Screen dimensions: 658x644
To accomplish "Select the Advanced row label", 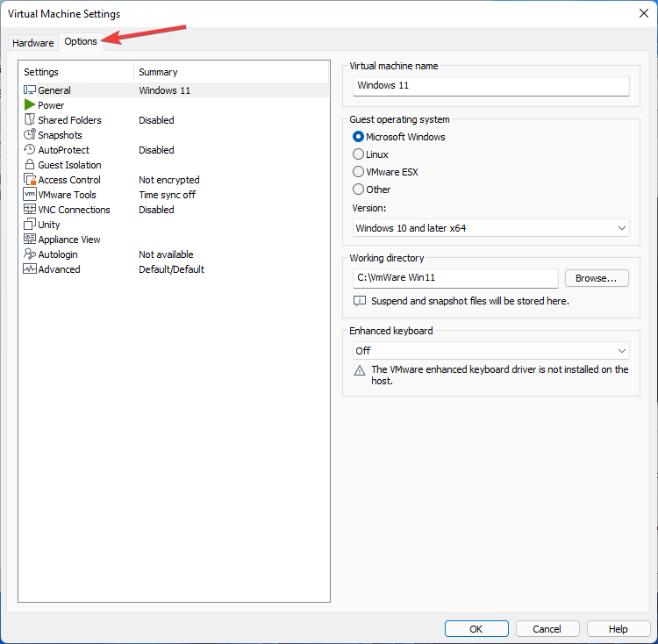I will tap(59, 269).
